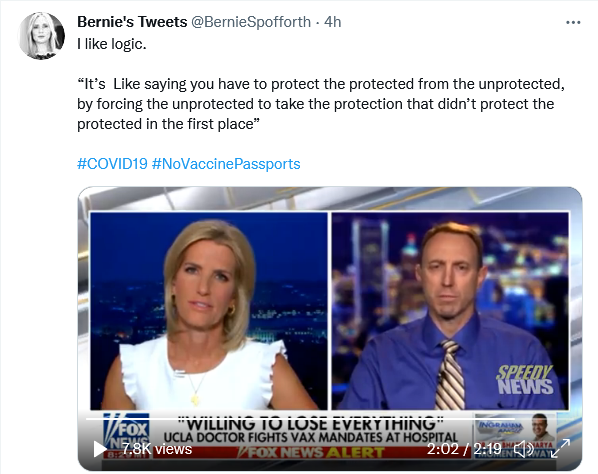This screenshot has height=474, width=598.
Task: Click the 2:02 / 2:19 time display
Action: tap(464, 449)
